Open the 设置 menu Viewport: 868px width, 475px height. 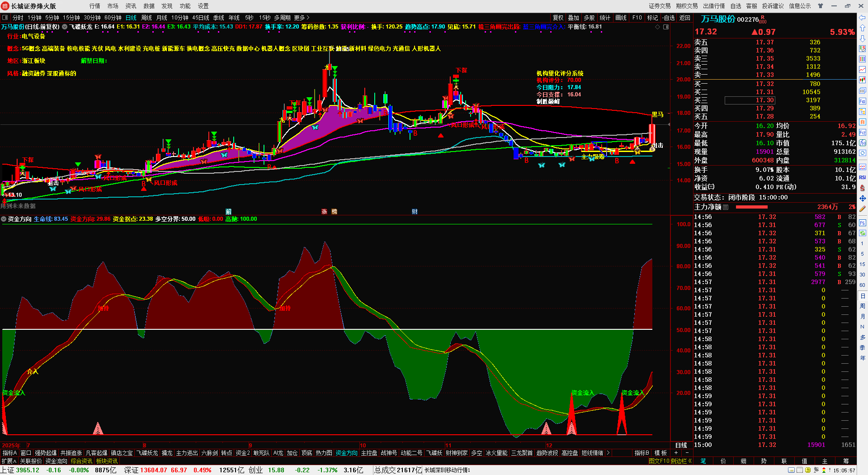point(203,6)
